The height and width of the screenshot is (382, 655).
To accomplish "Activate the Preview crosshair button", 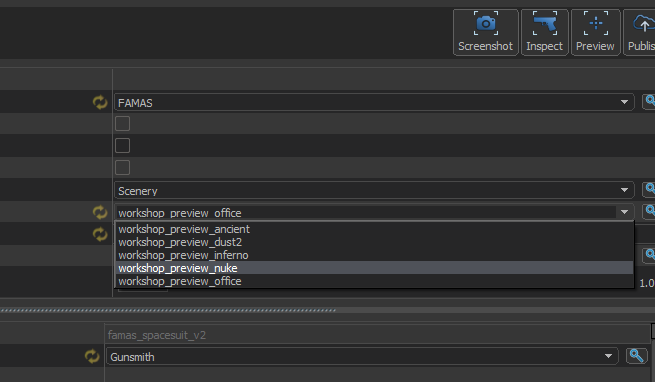I will pyautogui.click(x=595, y=32).
